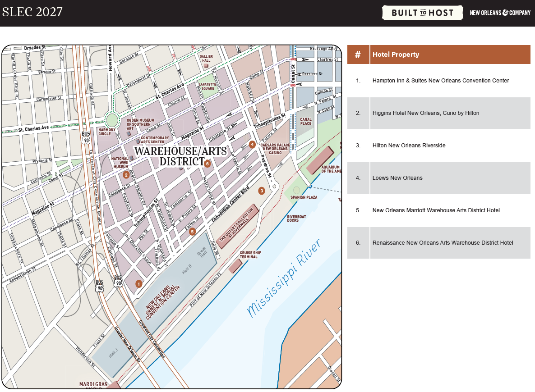
Task: Click the # column header
Action: coord(358,55)
